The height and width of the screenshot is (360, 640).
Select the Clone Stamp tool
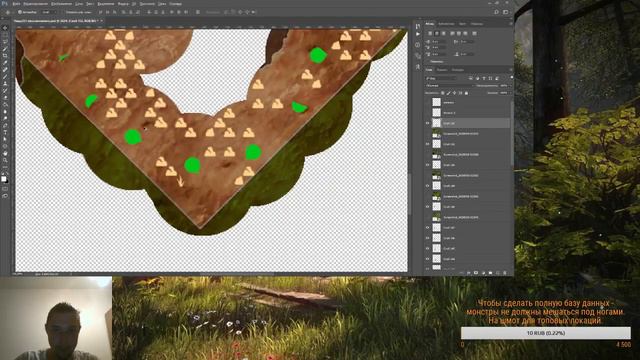point(5,84)
